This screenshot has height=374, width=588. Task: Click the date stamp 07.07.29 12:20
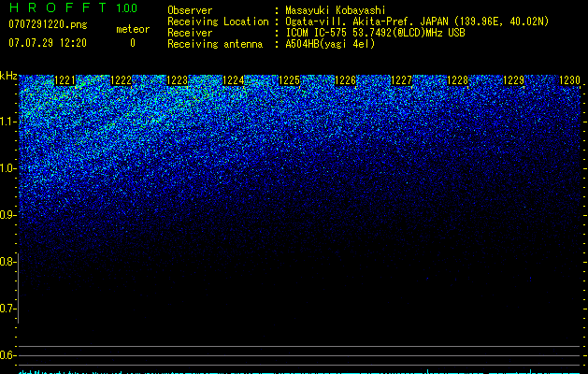(48, 43)
